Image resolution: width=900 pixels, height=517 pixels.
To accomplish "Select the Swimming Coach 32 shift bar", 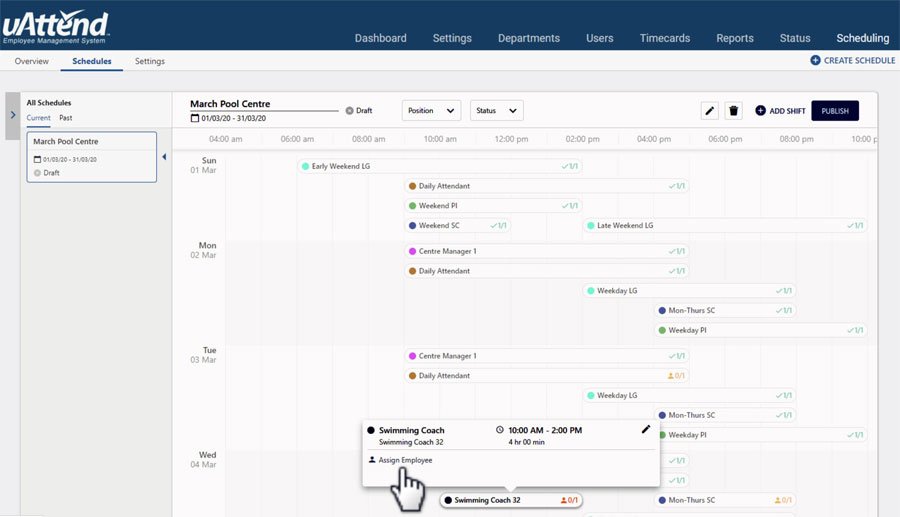I will (x=512, y=500).
